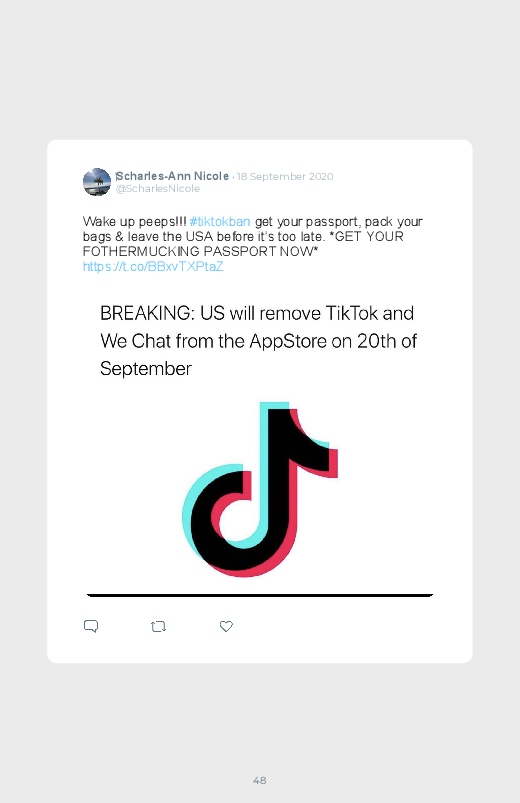Follow the #tiktokban hashtag
Image resolution: width=520 pixels, height=803 pixels.
(x=220, y=221)
